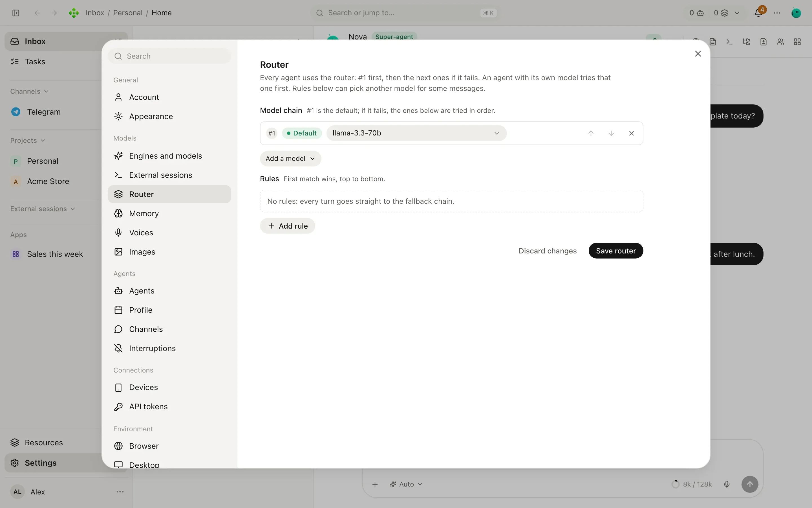This screenshot has height=508, width=812.
Task: Open Inbox in the sidebar
Action: (66, 41)
